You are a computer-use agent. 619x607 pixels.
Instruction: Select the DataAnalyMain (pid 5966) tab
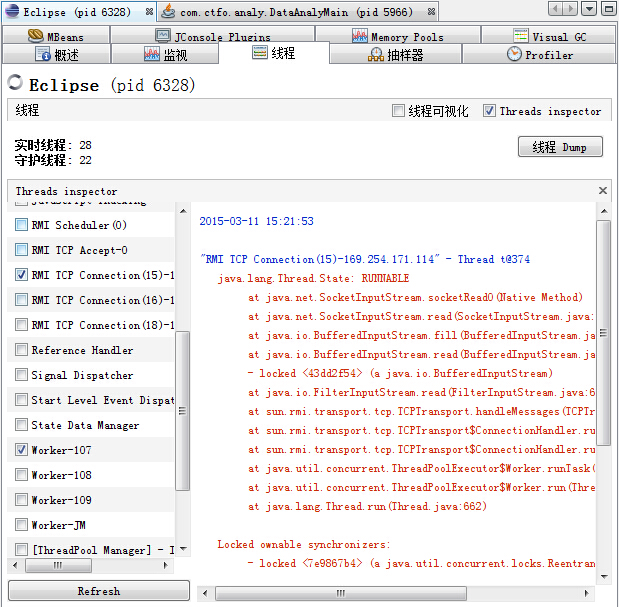tap(298, 12)
